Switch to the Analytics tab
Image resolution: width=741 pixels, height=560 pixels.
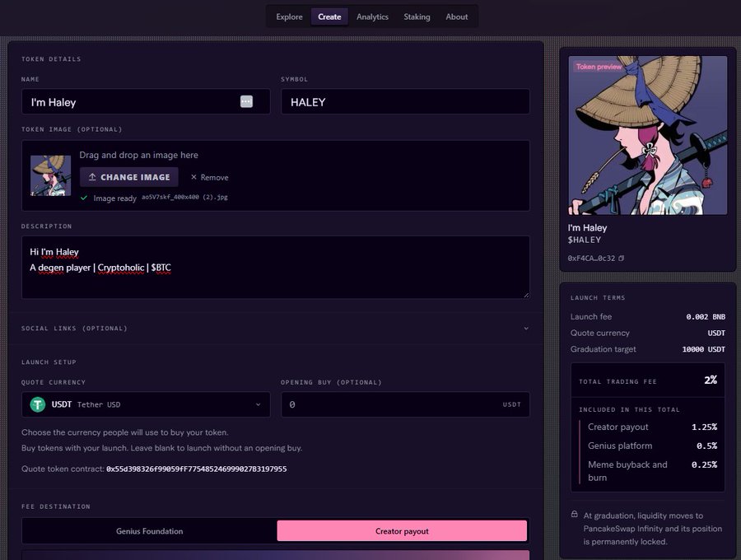(x=372, y=16)
